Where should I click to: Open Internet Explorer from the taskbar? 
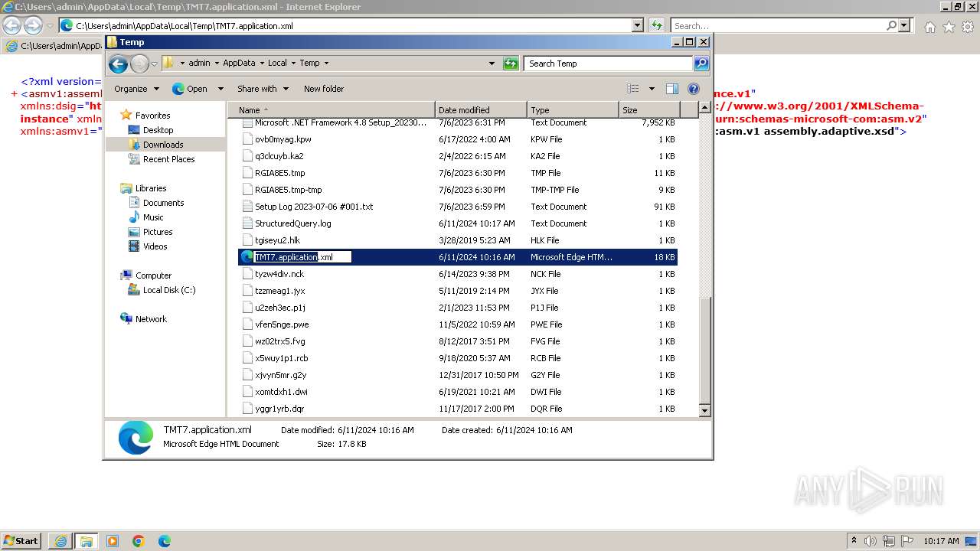click(60, 541)
